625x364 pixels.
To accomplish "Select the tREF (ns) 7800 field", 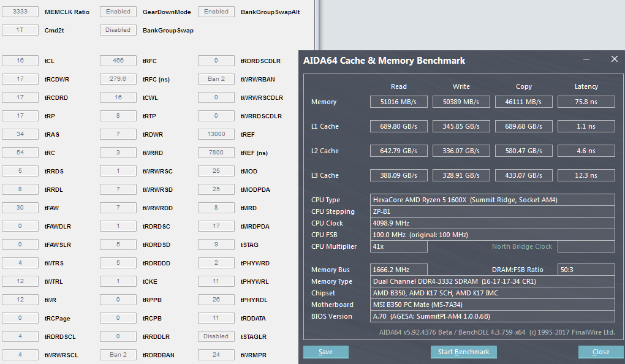I will tap(216, 153).
